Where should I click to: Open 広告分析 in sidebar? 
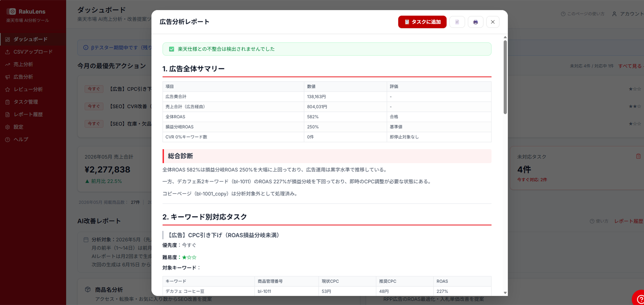click(33, 77)
